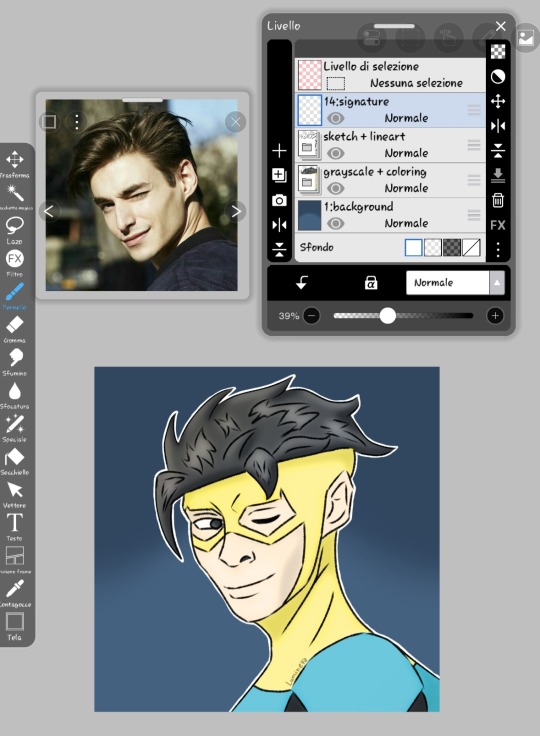Select the Secchiello bucket tool
The image size is (540, 736).
coord(15,461)
